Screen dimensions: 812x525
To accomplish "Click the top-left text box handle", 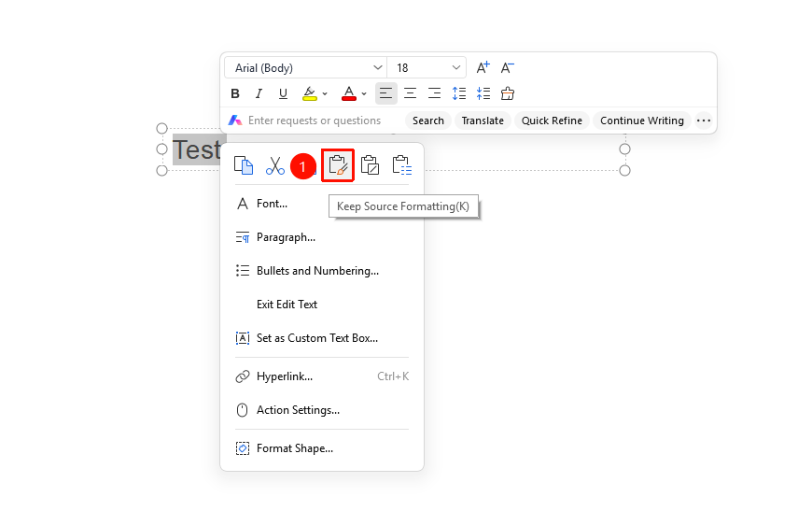I will coord(162,128).
